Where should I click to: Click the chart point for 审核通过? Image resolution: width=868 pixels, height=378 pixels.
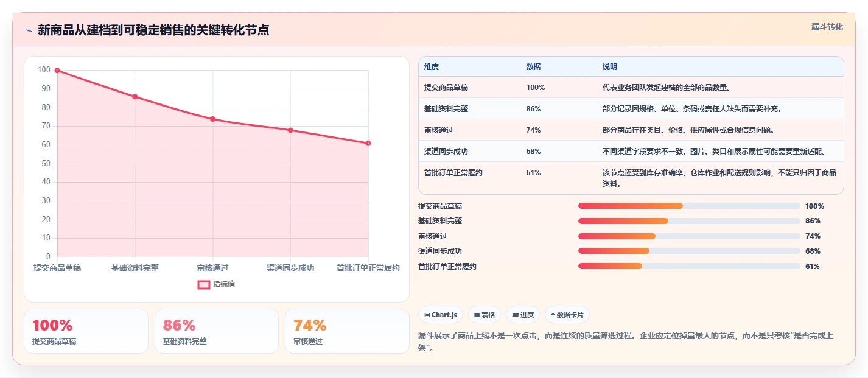coord(213,119)
